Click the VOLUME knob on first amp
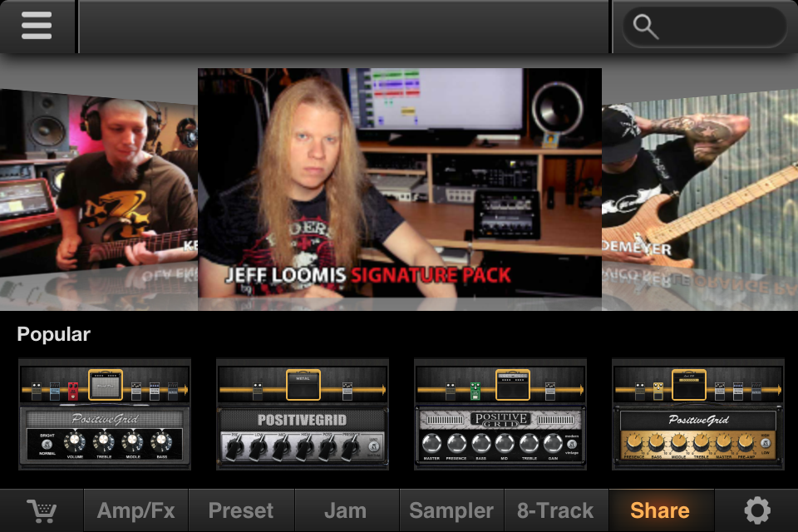The image size is (798, 532). (x=75, y=441)
